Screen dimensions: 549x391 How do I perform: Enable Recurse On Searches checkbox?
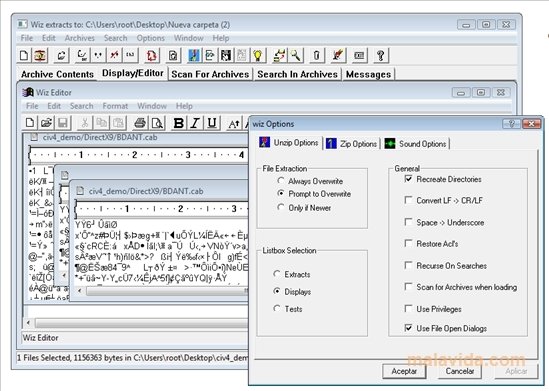408,265
